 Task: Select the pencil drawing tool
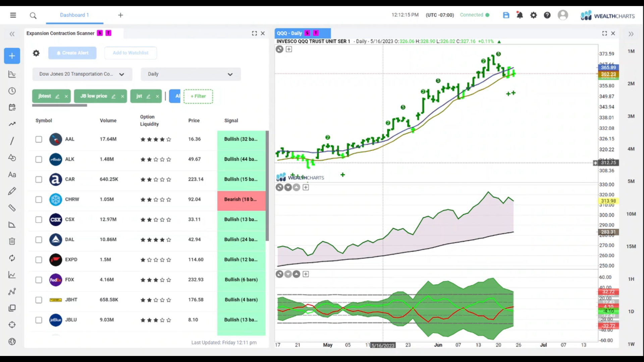[x=12, y=191]
